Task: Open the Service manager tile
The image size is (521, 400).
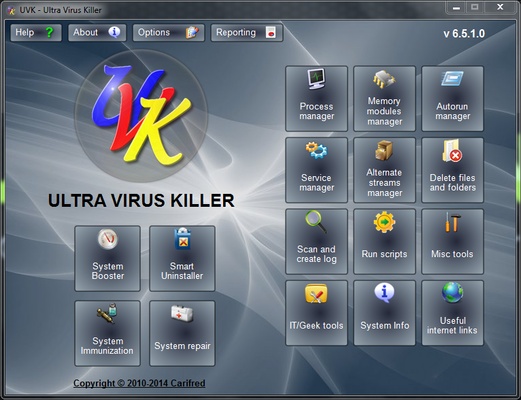Action: click(316, 170)
